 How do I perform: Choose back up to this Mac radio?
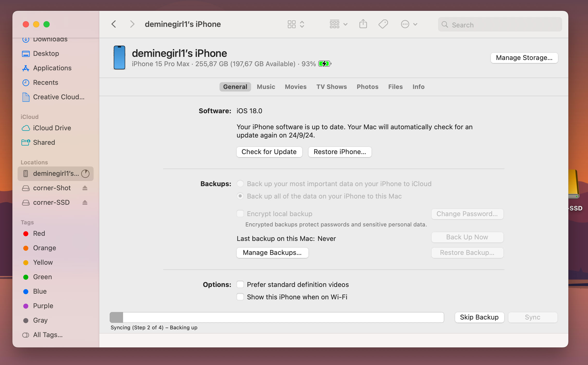(x=240, y=196)
